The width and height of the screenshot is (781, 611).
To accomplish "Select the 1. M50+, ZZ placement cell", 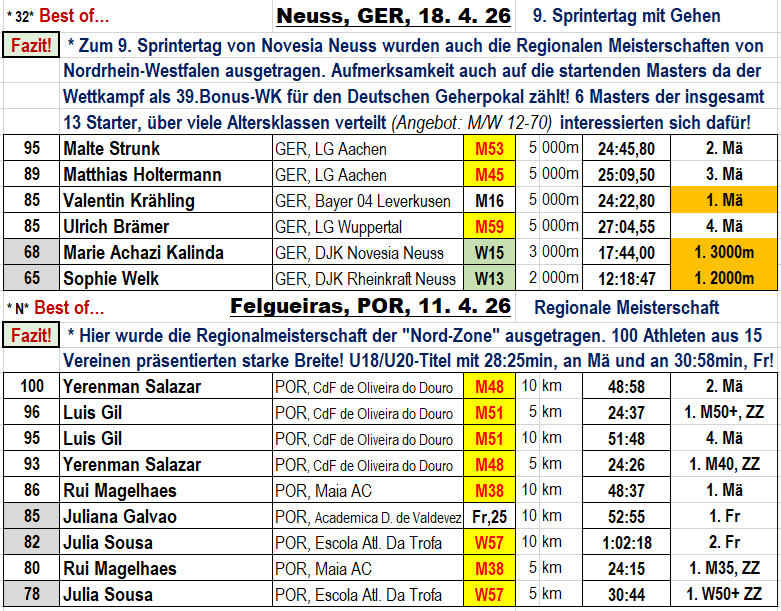I will tap(725, 413).
